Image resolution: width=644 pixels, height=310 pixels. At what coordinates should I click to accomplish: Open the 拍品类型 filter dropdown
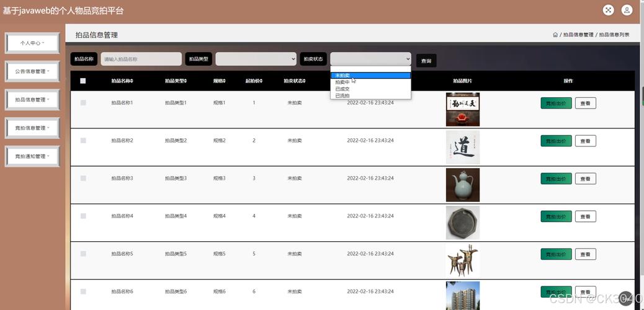click(256, 59)
